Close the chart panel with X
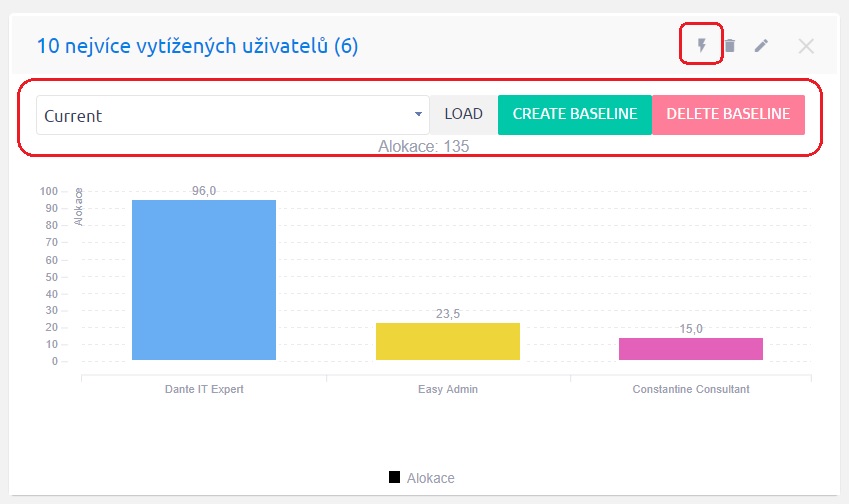This screenshot has width=849, height=504. click(806, 46)
